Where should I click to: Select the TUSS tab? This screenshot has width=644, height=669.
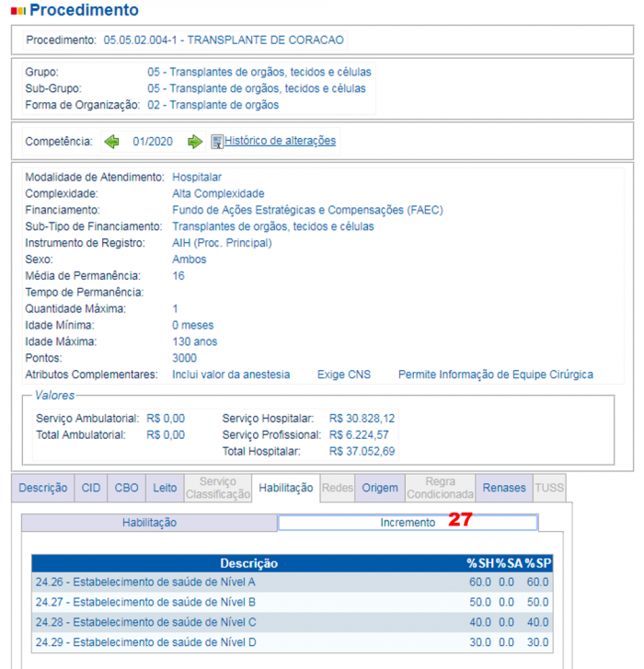(x=549, y=488)
